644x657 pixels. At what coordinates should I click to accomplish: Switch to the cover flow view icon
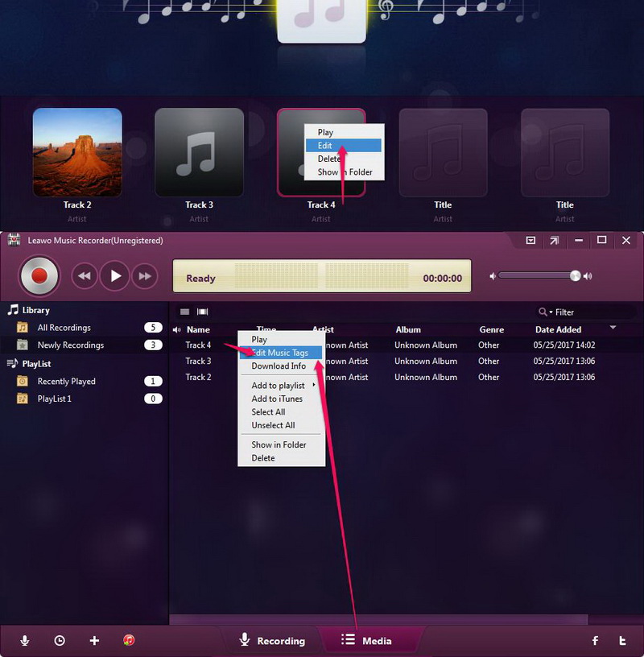pyautogui.click(x=202, y=312)
